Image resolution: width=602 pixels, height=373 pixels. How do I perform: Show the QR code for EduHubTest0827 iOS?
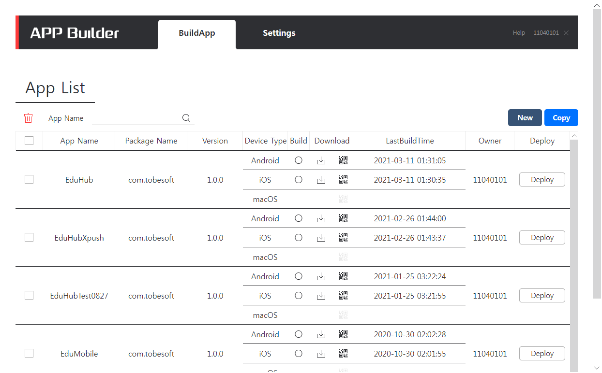click(x=343, y=295)
